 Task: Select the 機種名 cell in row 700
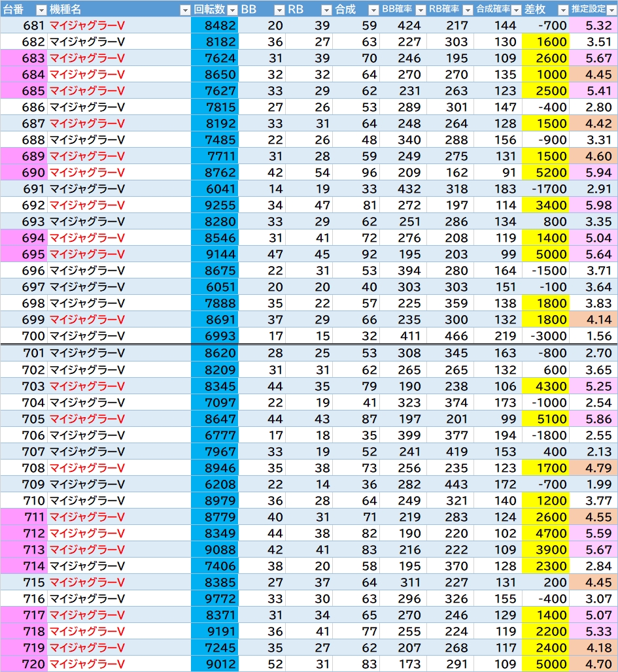tap(120, 336)
